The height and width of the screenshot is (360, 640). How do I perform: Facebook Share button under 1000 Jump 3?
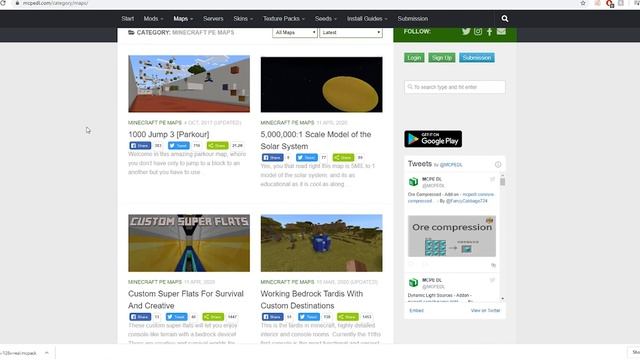click(140, 145)
